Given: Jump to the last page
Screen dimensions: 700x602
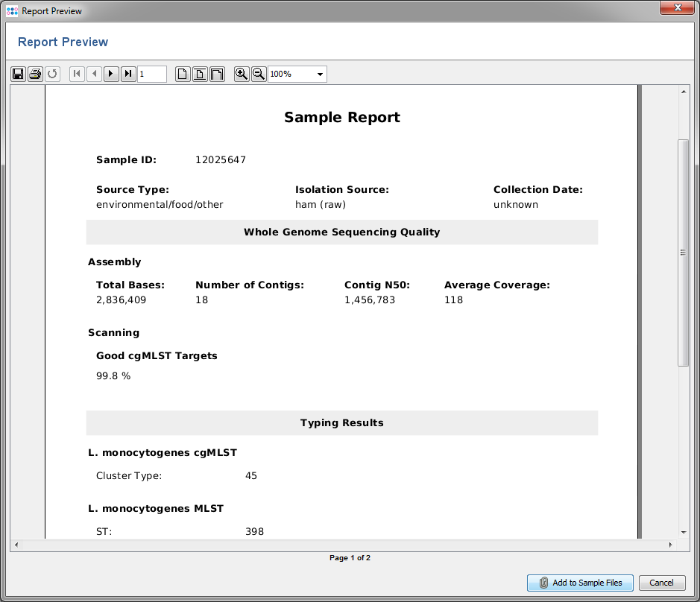Looking at the screenshot, I should (128, 74).
